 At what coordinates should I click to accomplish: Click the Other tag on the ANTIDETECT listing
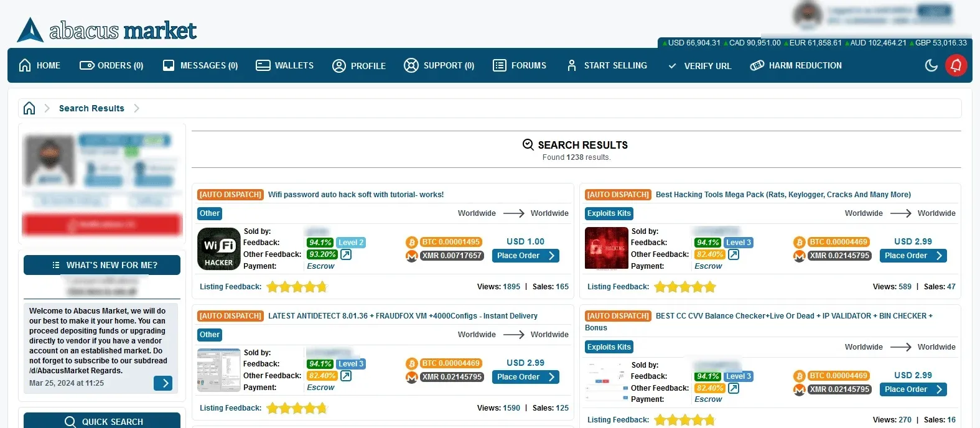pyautogui.click(x=210, y=335)
